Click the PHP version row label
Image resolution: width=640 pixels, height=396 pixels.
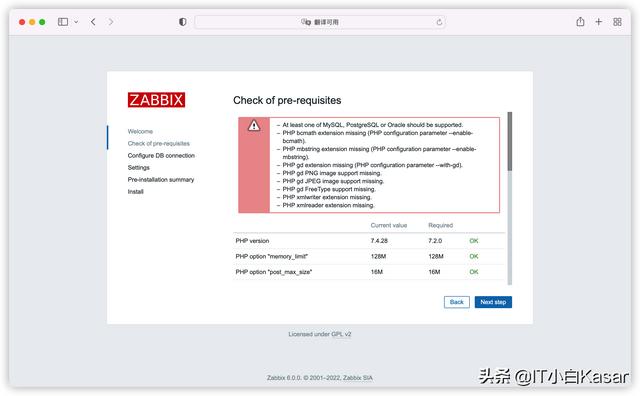[x=252, y=241]
